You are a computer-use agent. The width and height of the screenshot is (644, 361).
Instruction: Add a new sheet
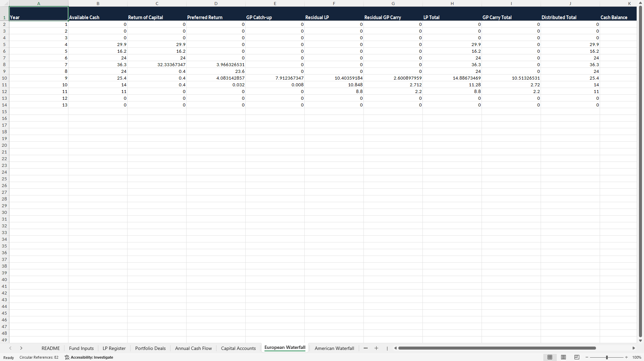[x=376, y=348]
